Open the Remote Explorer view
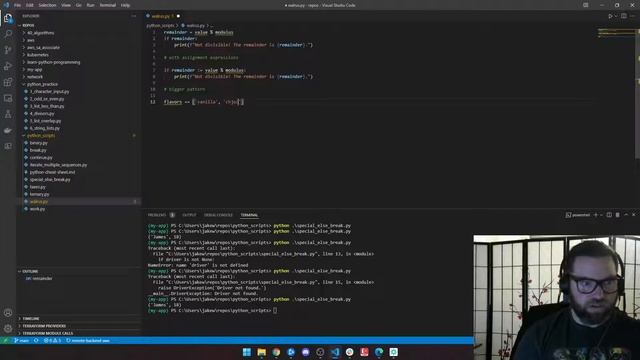640x360 pixels. pos(8,98)
